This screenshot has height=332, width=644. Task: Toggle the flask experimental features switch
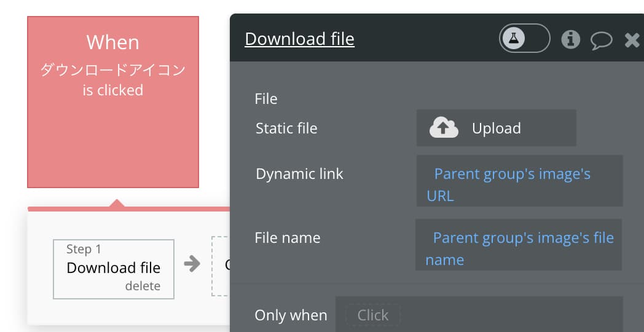coord(525,38)
